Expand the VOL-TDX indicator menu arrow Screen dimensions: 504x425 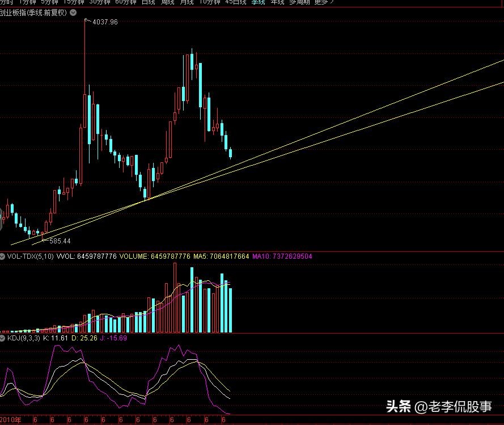point(3,256)
